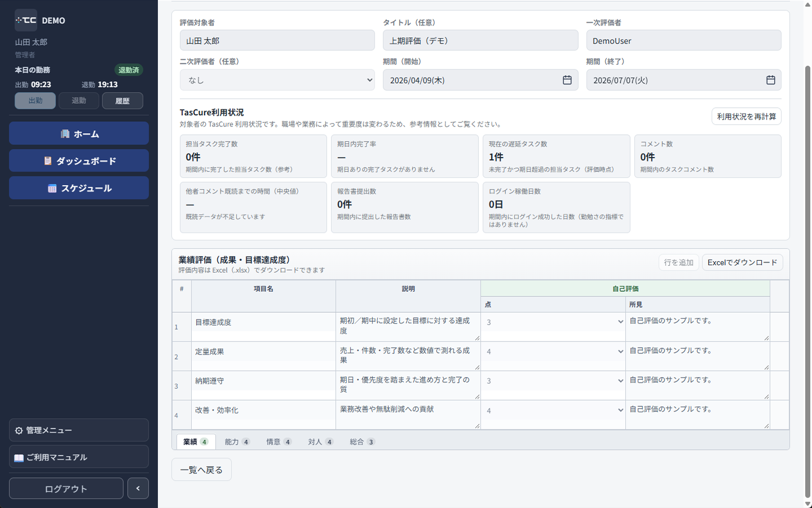The height and width of the screenshot is (508, 812).
Task: Click 利用状況を再計算 button
Action: coord(747,116)
